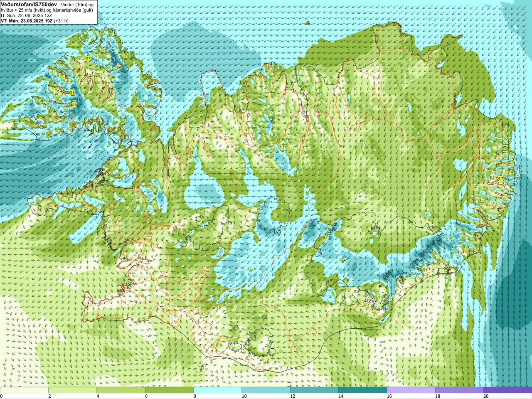Click the IT: Sun. 22. 06. 2025 12Z line
The width and height of the screenshot is (532, 399).
point(26,15)
